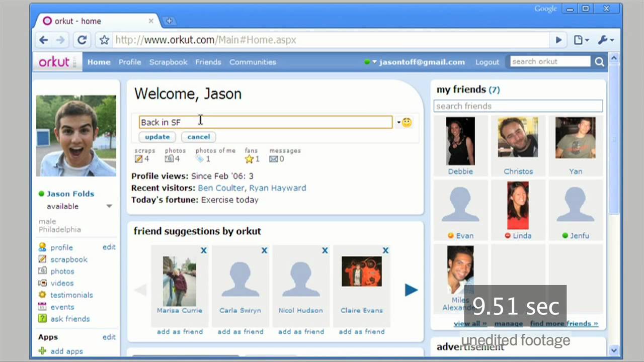Click the photos of me tag icon
Screen dimensions: 644x362
(x=200, y=159)
